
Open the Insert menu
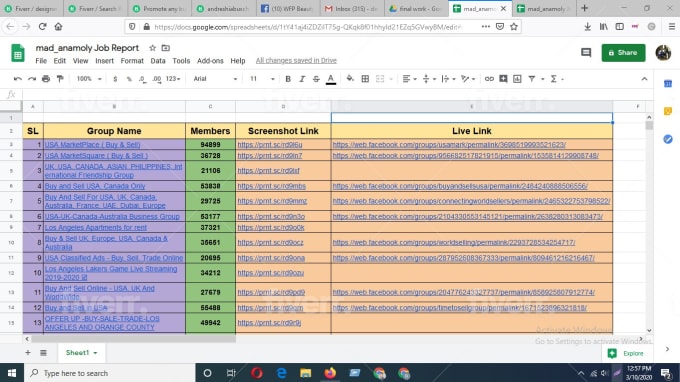[105, 61]
